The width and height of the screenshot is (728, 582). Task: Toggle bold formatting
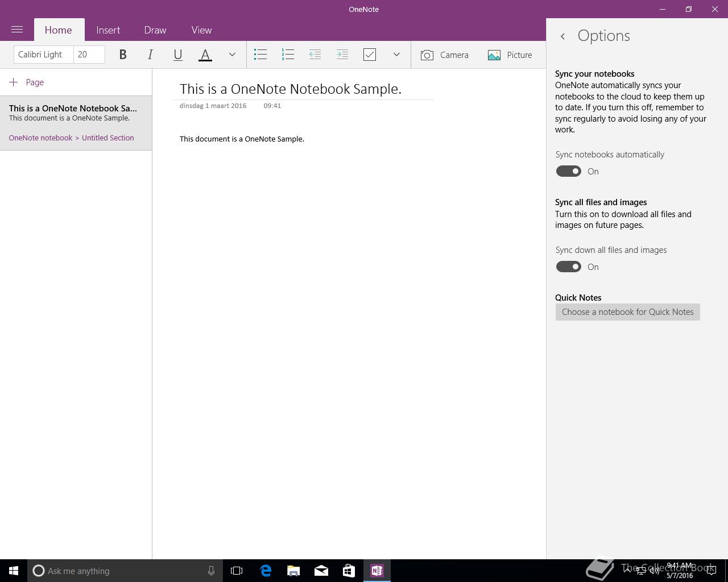click(x=122, y=55)
